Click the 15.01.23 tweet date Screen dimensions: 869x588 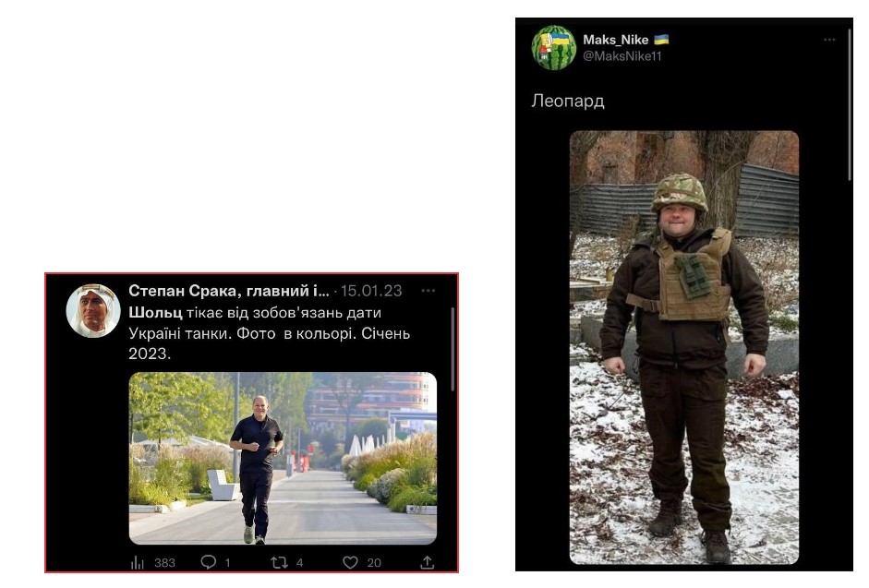pyautogui.click(x=370, y=291)
